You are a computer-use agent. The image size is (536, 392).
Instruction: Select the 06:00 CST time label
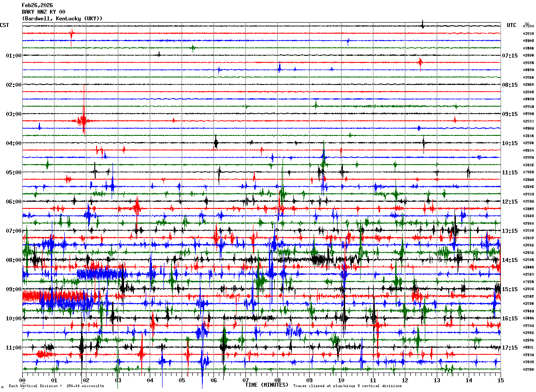pos(14,202)
